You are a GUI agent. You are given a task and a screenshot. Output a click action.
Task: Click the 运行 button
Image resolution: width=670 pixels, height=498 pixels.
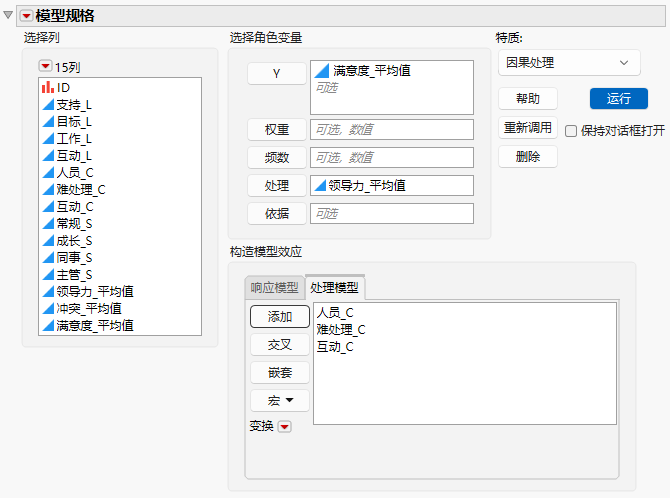click(618, 99)
